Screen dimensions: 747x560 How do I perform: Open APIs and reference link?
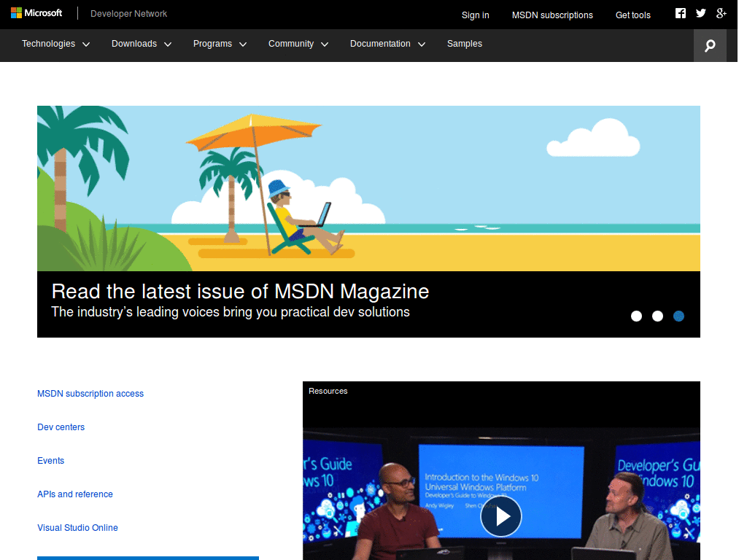pyautogui.click(x=75, y=494)
